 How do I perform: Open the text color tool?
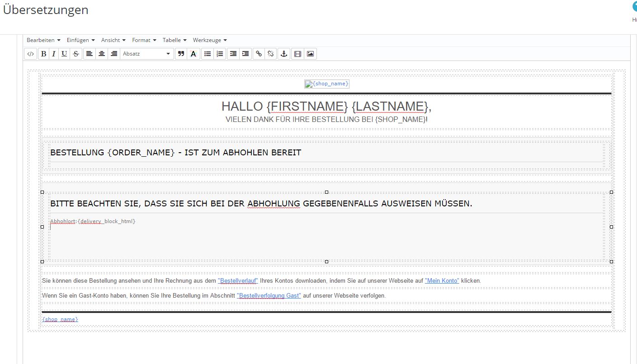click(193, 54)
